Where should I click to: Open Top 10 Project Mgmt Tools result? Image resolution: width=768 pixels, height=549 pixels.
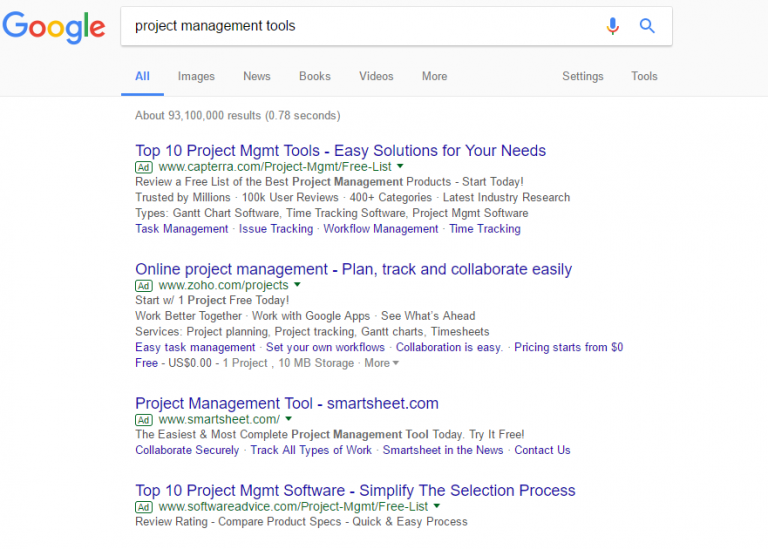pos(340,150)
